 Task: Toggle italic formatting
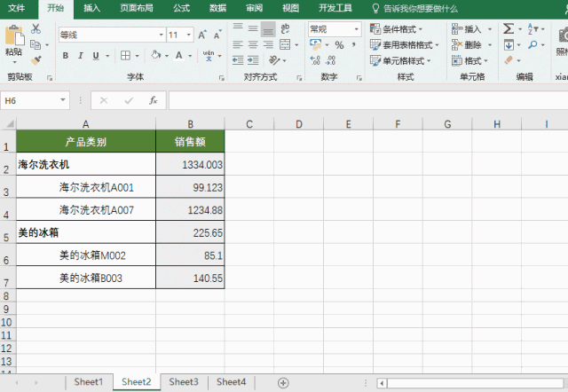80,55
